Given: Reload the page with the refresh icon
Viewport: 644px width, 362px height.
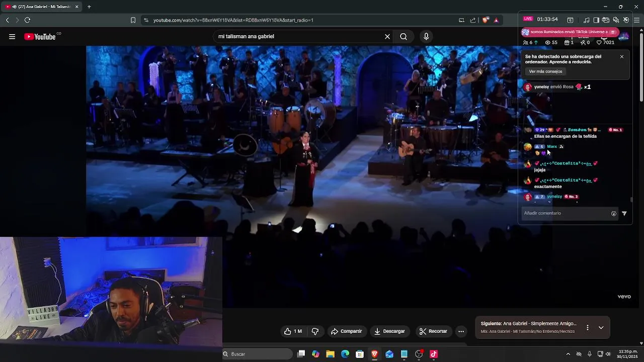Looking at the screenshot, I should coord(27,20).
